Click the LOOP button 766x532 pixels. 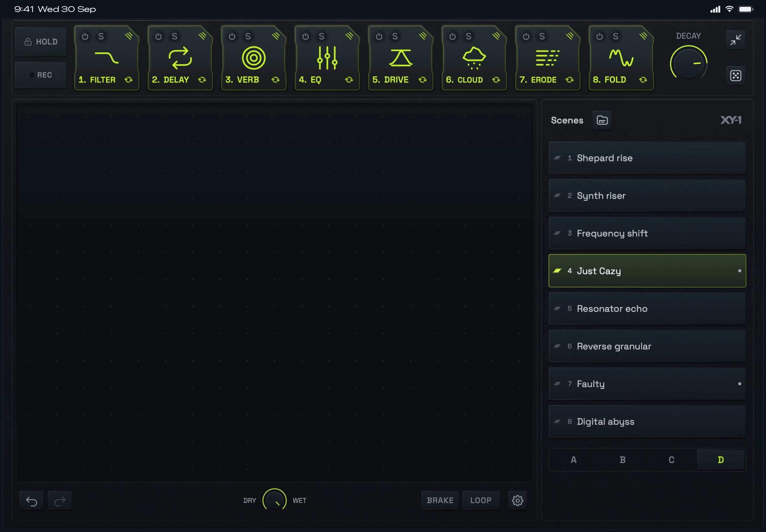[x=481, y=500]
